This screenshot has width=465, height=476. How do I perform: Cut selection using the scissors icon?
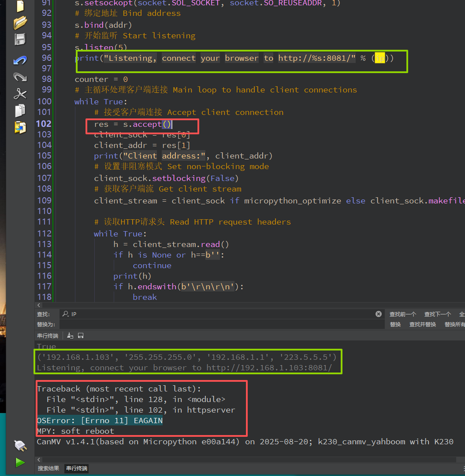pos(20,94)
